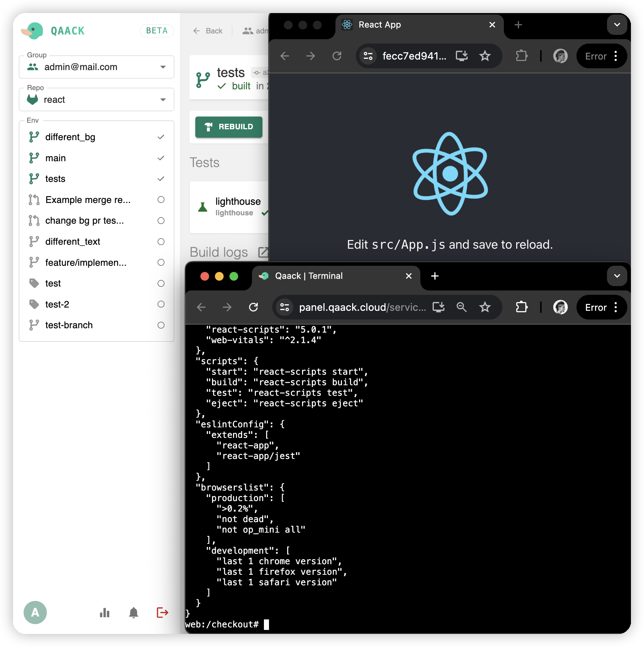The height and width of the screenshot is (647, 644).
Task: Reload the Qaack Terminal page
Action: coord(253,308)
